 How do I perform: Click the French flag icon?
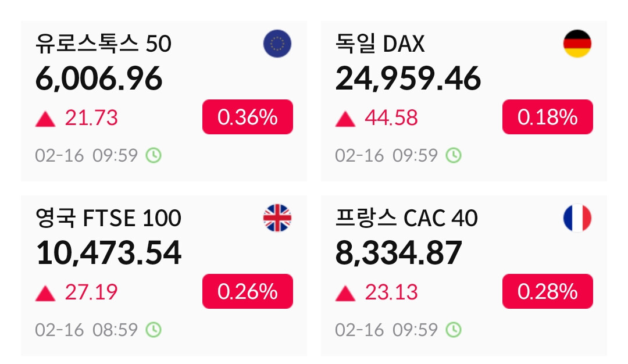(577, 219)
